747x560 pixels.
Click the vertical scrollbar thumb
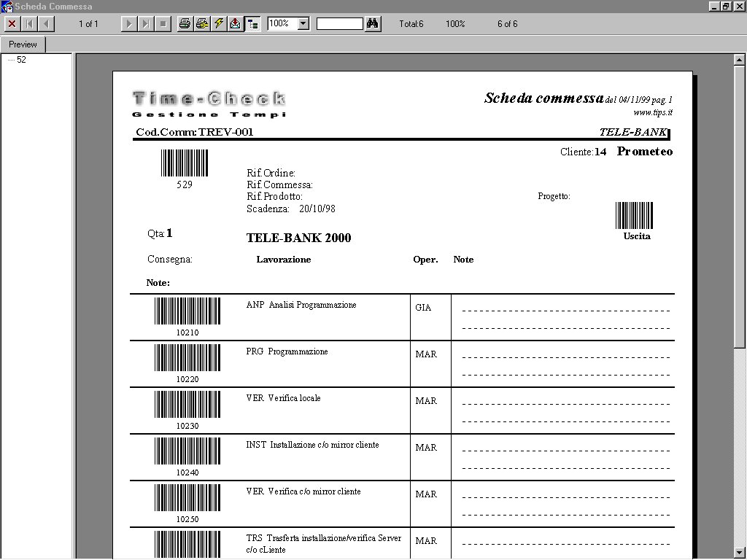pyautogui.click(x=740, y=206)
